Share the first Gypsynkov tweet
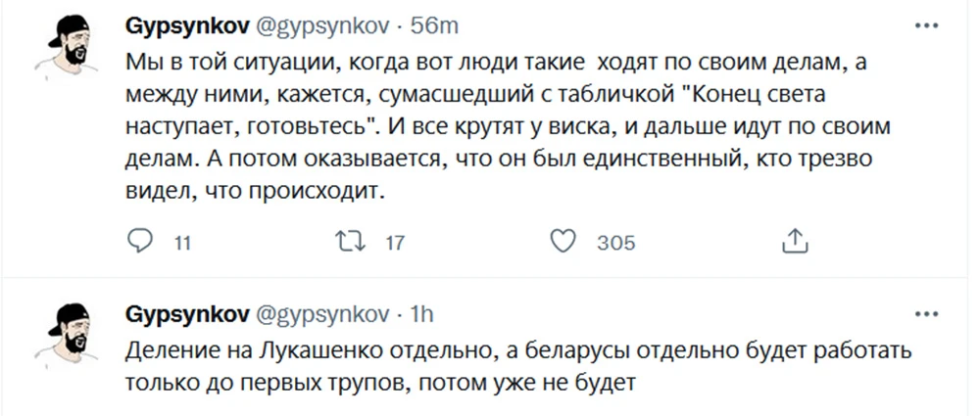 click(x=795, y=241)
